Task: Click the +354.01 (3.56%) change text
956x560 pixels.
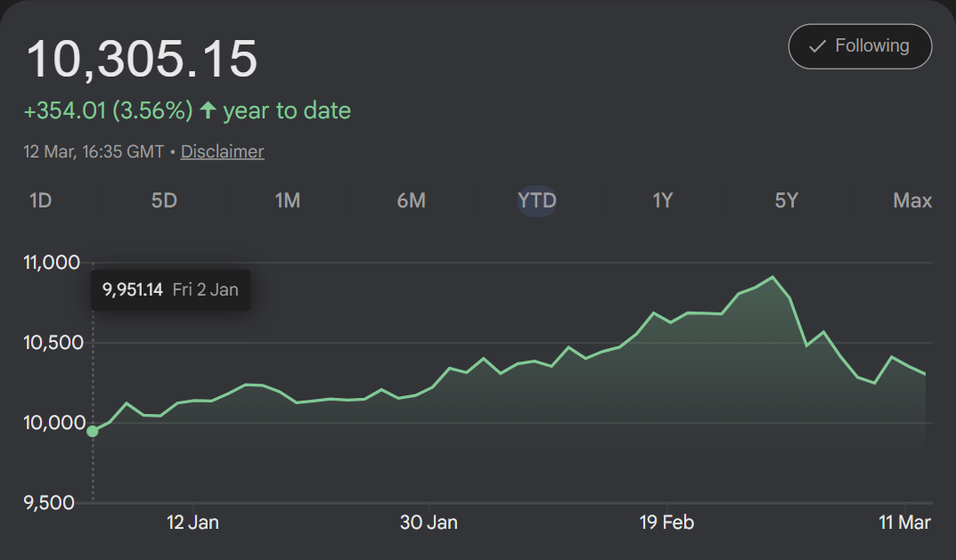Action: point(108,111)
